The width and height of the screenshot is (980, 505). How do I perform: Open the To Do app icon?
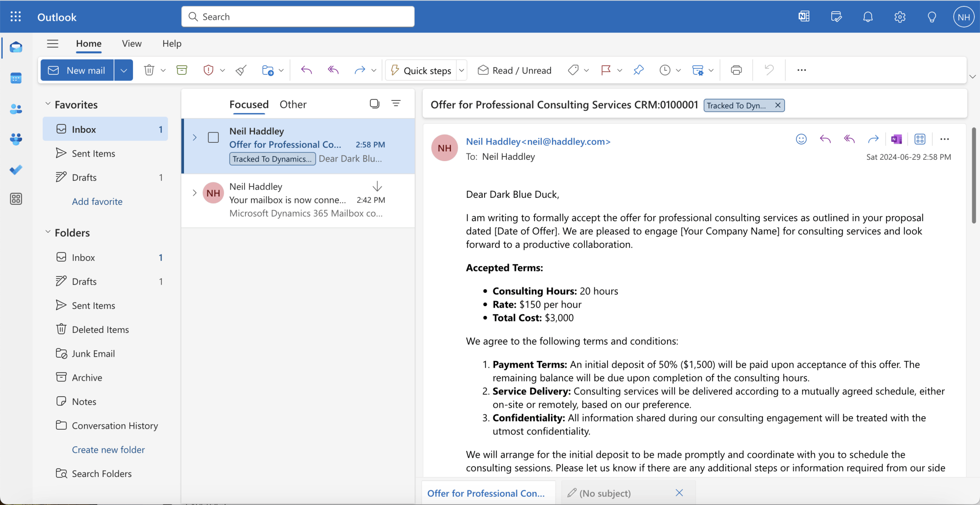pos(16,170)
